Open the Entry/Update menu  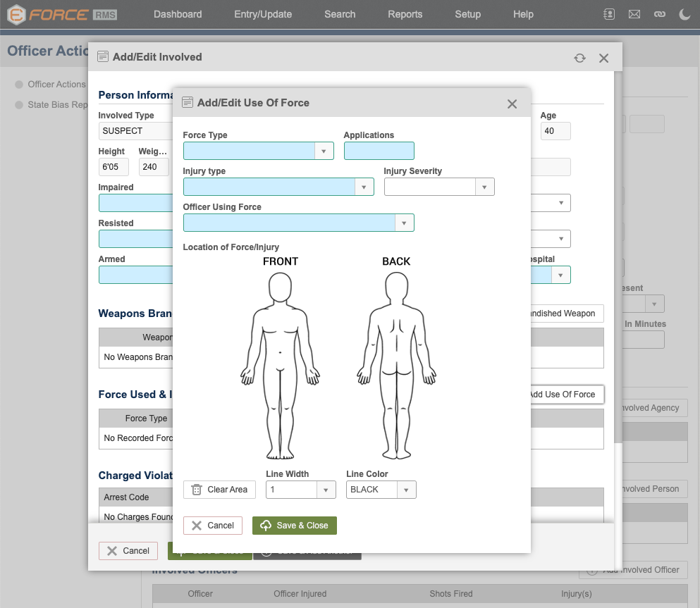pyautogui.click(x=263, y=14)
